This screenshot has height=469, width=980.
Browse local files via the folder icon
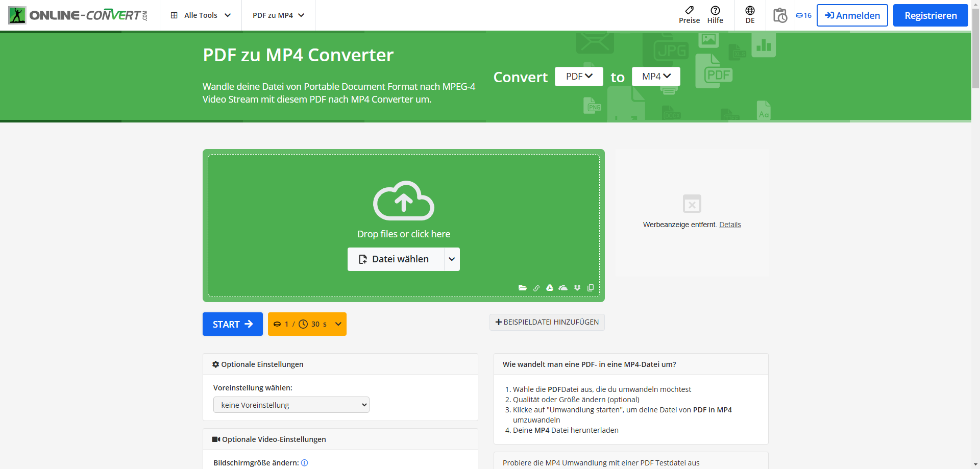point(523,288)
